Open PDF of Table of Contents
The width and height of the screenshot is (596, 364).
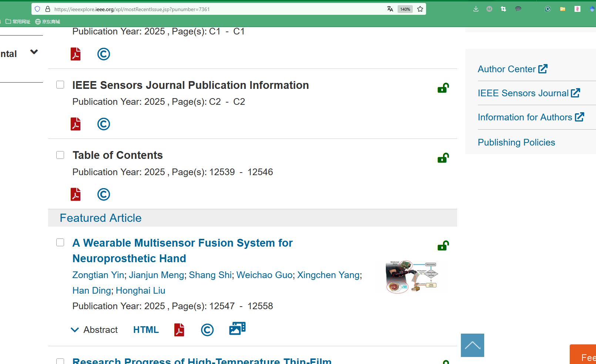pyautogui.click(x=76, y=194)
